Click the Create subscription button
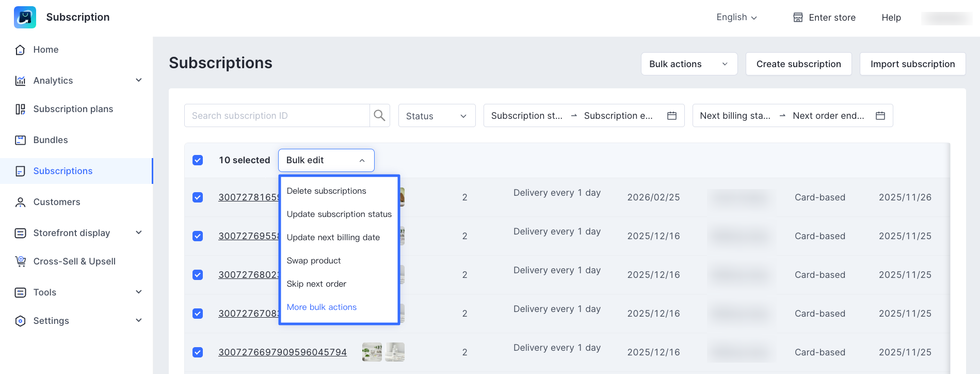 798,64
